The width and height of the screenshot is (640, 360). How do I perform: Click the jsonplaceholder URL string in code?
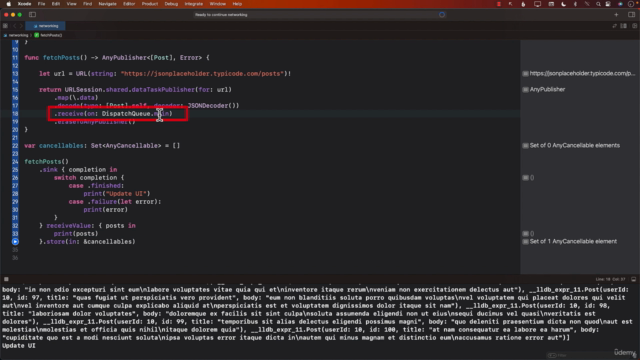(202, 73)
